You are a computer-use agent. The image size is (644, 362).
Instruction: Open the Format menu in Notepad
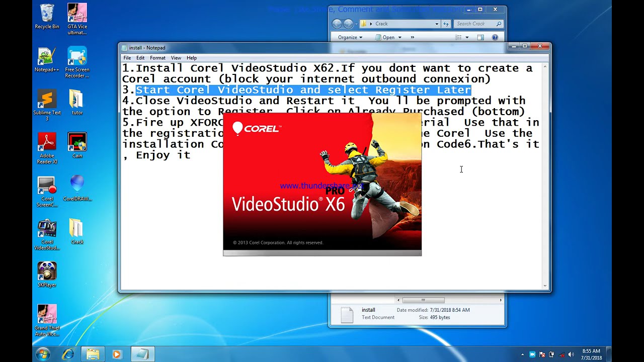(x=157, y=58)
